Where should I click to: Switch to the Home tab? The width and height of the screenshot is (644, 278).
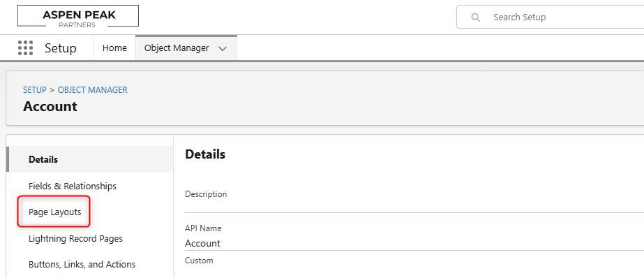click(114, 48)
